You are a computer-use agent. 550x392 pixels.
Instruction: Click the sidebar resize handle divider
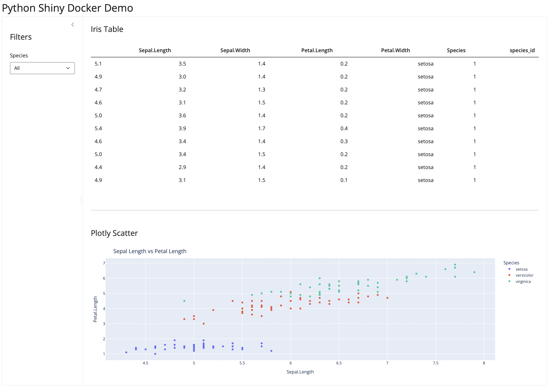click(x=81, y=201)
